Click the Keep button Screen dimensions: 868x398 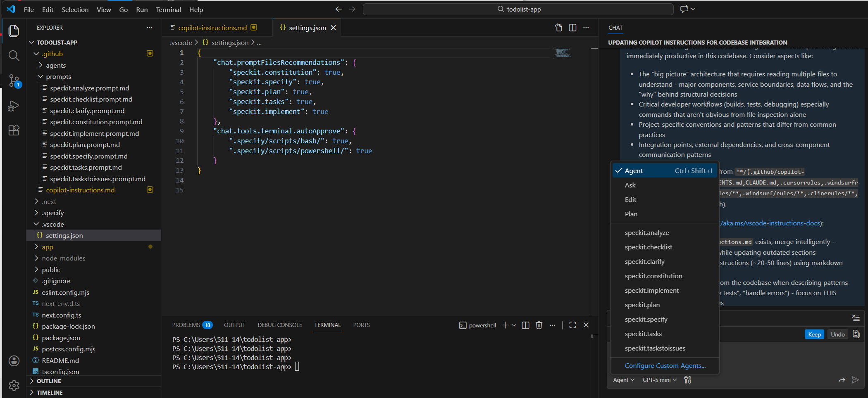[x=814, y=334]
